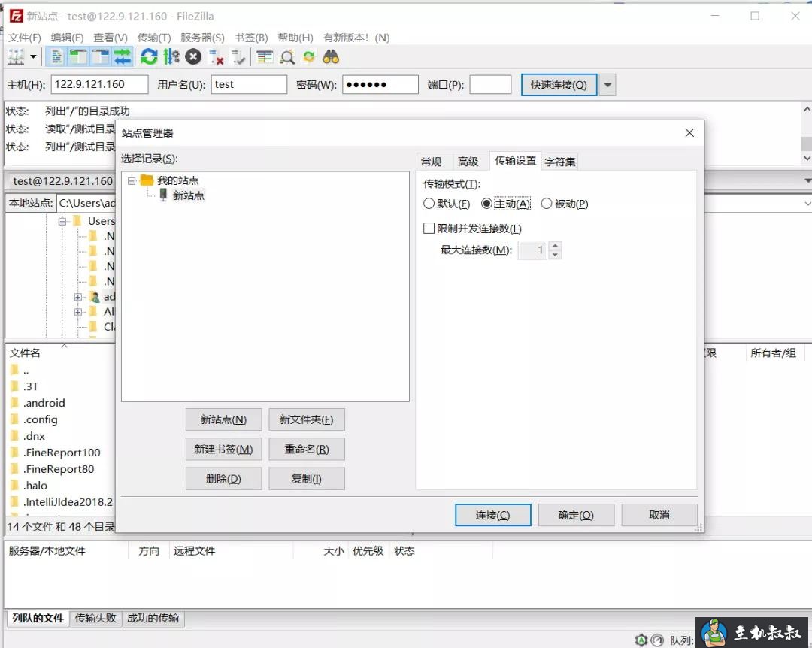The image size is (812, 648).
Task: Increase the 最大连接数 spinner value
Action: click(x=555, y=246)
